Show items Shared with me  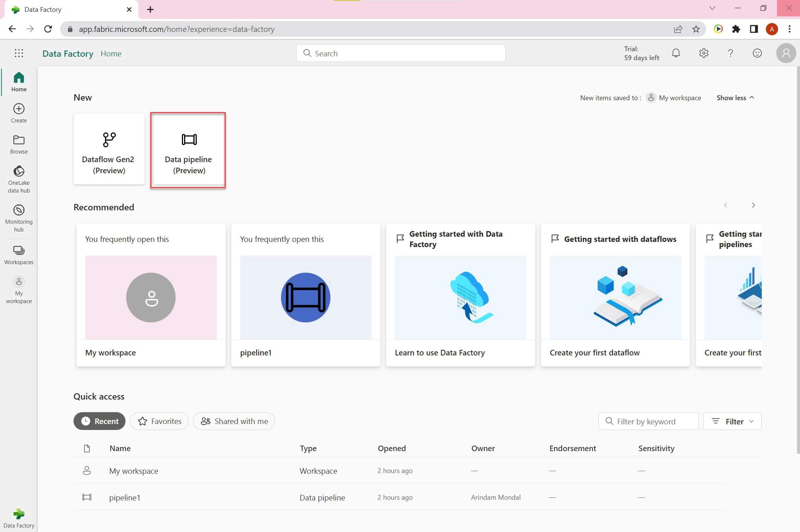coord(234,421)
